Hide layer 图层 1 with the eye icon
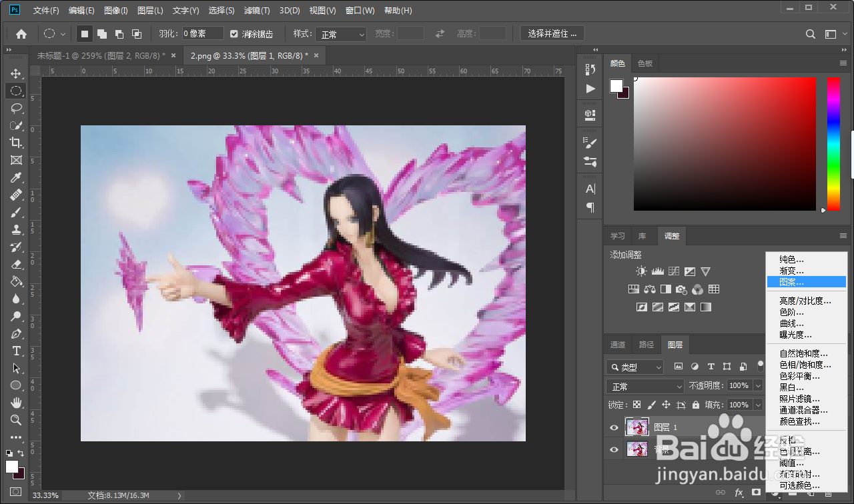Image resolution: width=854 pixels, height=504 pixels. click(x=614, y=427)
